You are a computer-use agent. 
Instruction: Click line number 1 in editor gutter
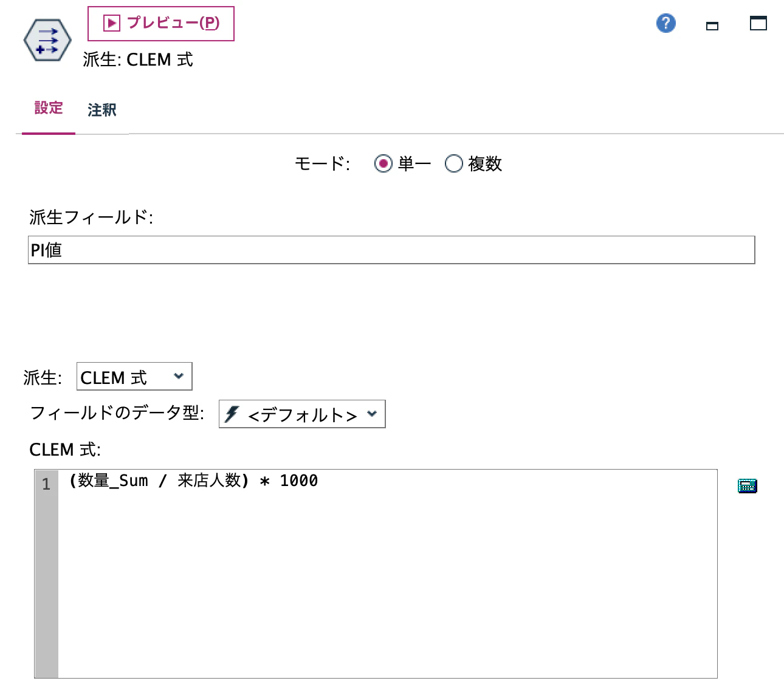(x=46, y=484)
